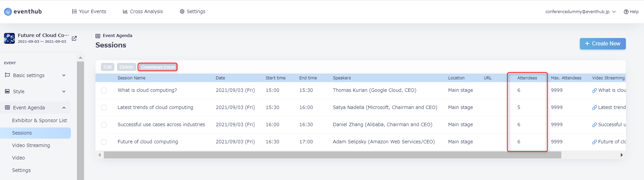644x180 pixels.
Task: Click 'Adam Selipsky (Amazon Web Services/CEO)' cell
Action: (x=384, y=142)
